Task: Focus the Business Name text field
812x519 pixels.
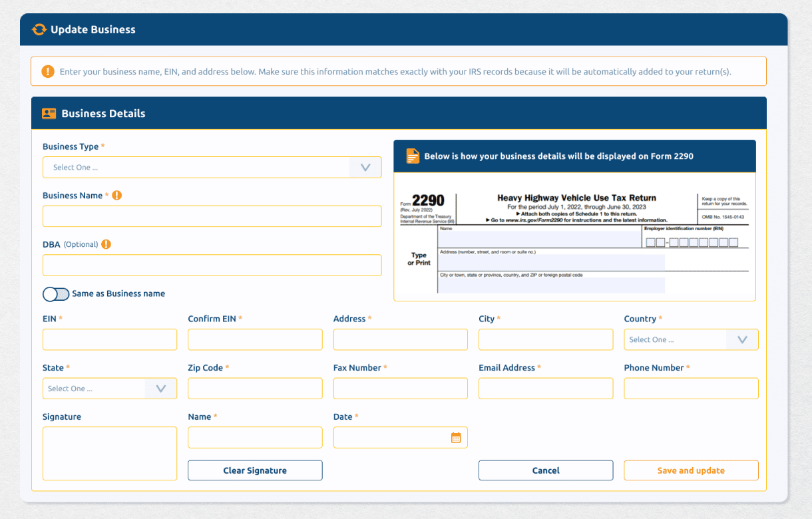Action: [212, 216]
